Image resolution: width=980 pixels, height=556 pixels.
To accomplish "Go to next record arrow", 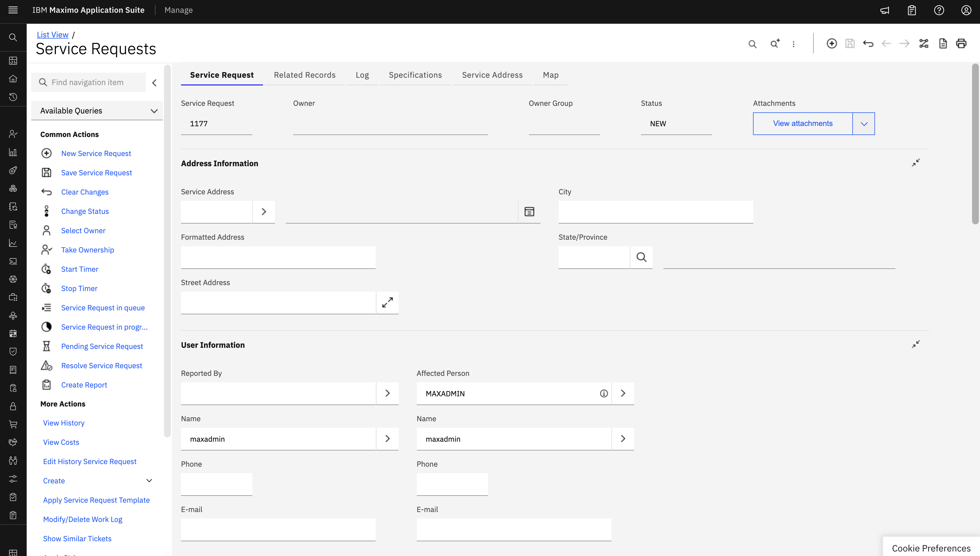I will pos(904,43).
